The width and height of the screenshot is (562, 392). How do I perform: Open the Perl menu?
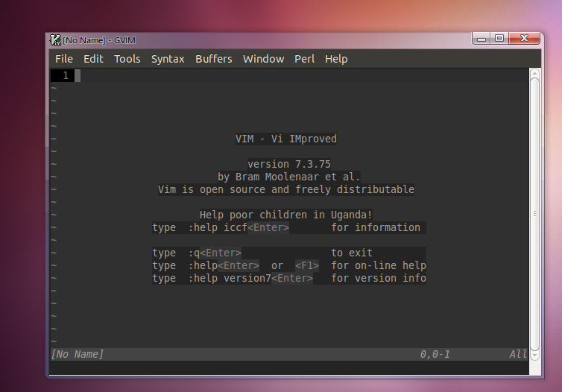[x=304, y=59]
